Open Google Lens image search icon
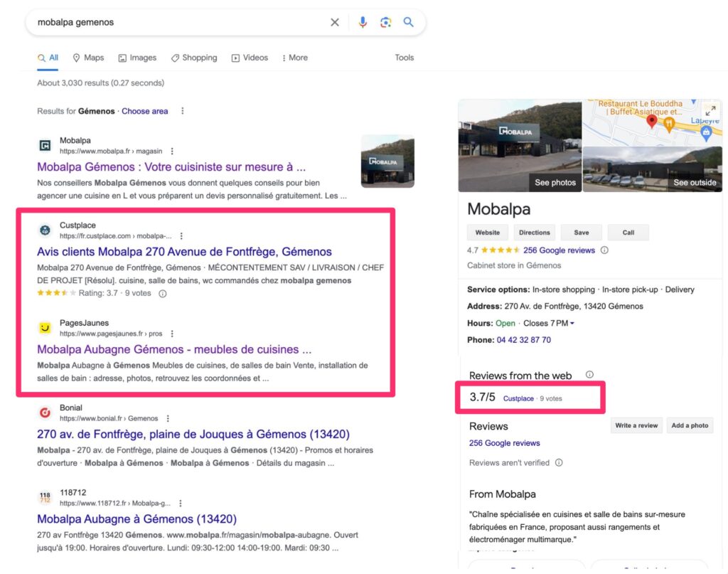The width and height of the screenshot is (728, 574). (x=385, y=22)
